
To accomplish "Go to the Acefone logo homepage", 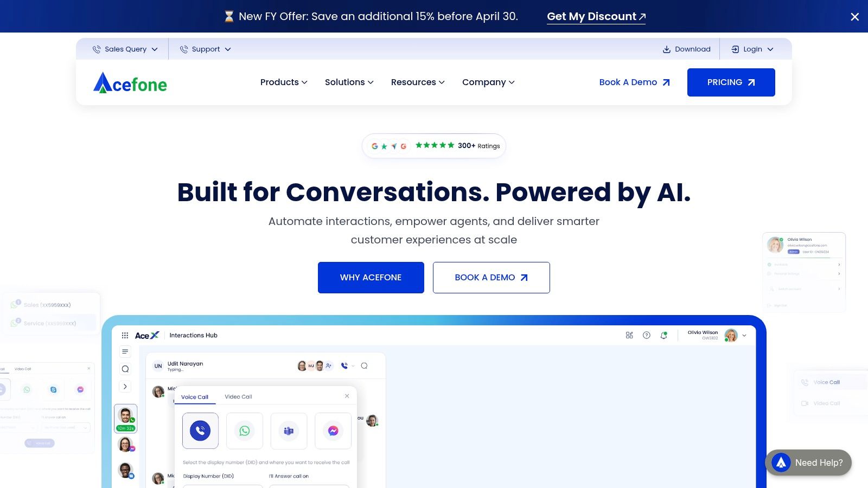I will 130,83.
